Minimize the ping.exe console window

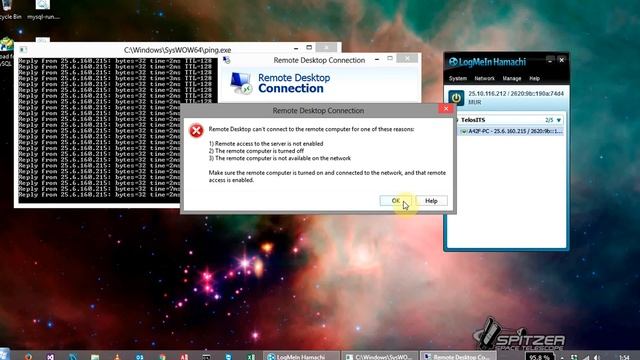point(296,49)
